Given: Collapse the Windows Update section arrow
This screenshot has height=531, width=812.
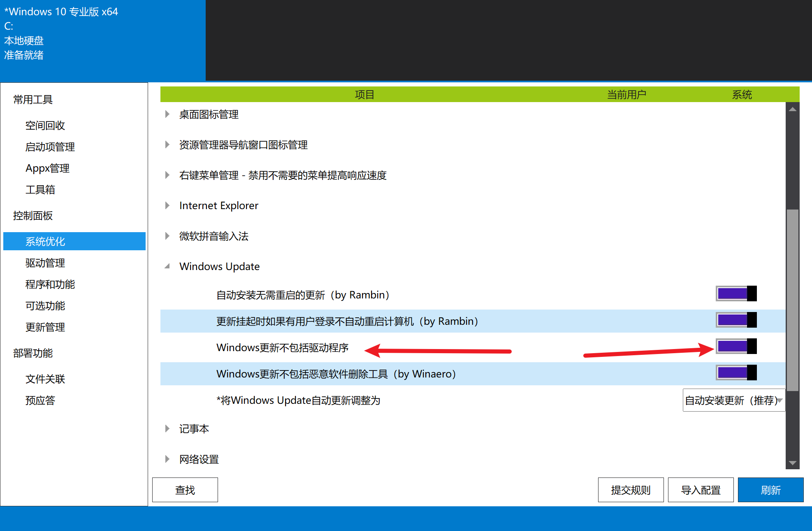Looking at the screenshot, I should point(167,266).
